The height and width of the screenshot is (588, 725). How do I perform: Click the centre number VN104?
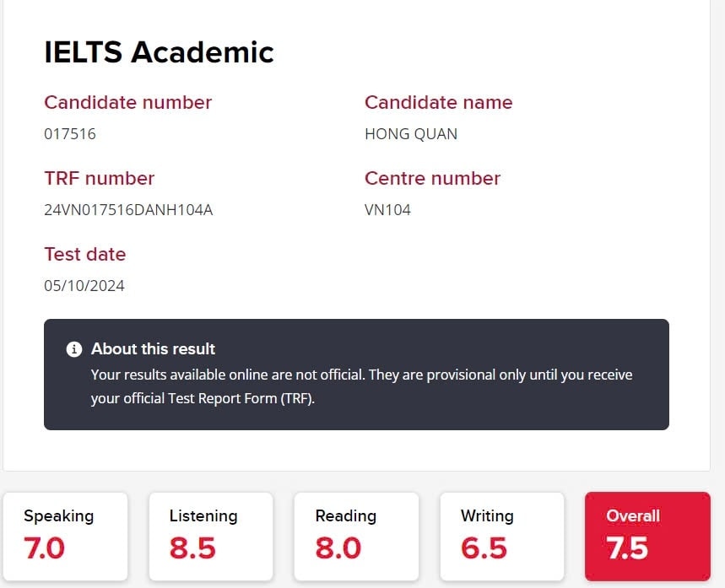(387, 210)
